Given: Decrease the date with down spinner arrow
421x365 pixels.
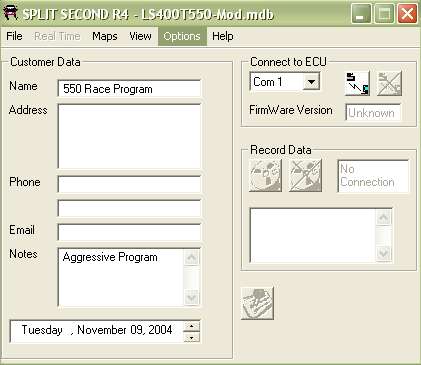Looking at the screenshot, I should 192,337.
